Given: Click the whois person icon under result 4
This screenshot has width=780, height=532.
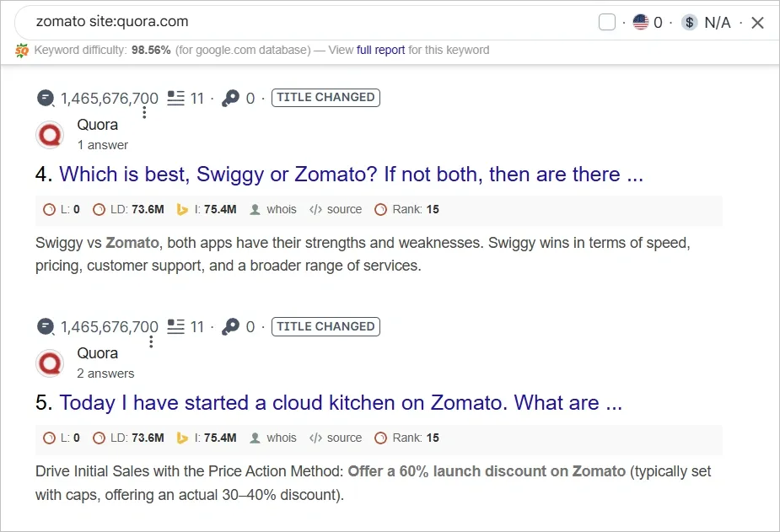Looking at the screenshot, I should click(x=254, y=209).
